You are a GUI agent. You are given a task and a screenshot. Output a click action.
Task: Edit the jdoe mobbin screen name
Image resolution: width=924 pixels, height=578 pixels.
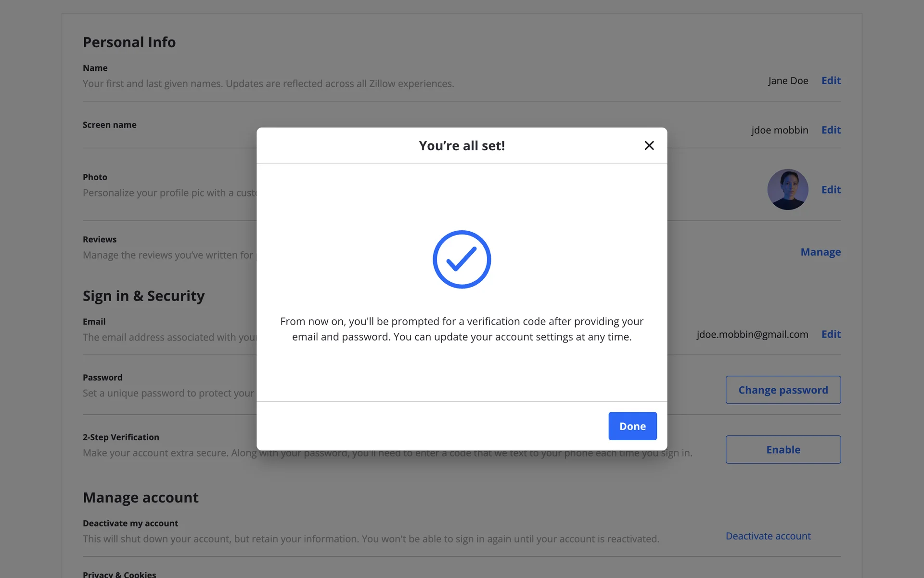point(831,130)
